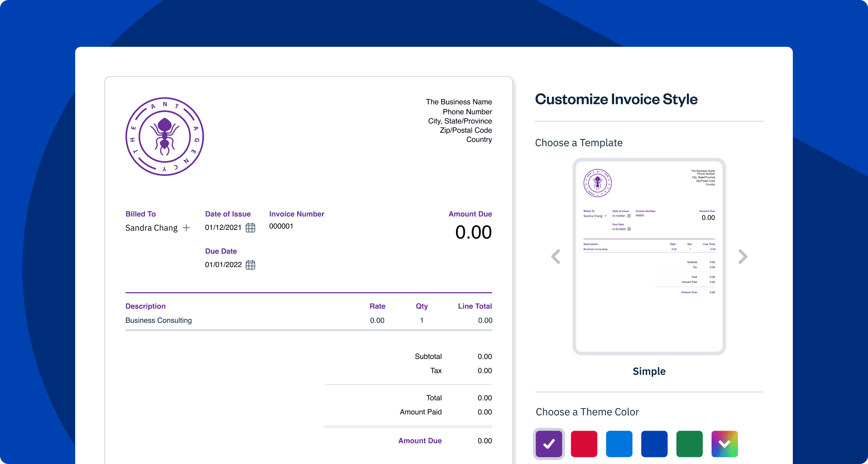Go to previous invoice template
The width and height of the screenshot is (868, 464).
click(x=556, y=256)
